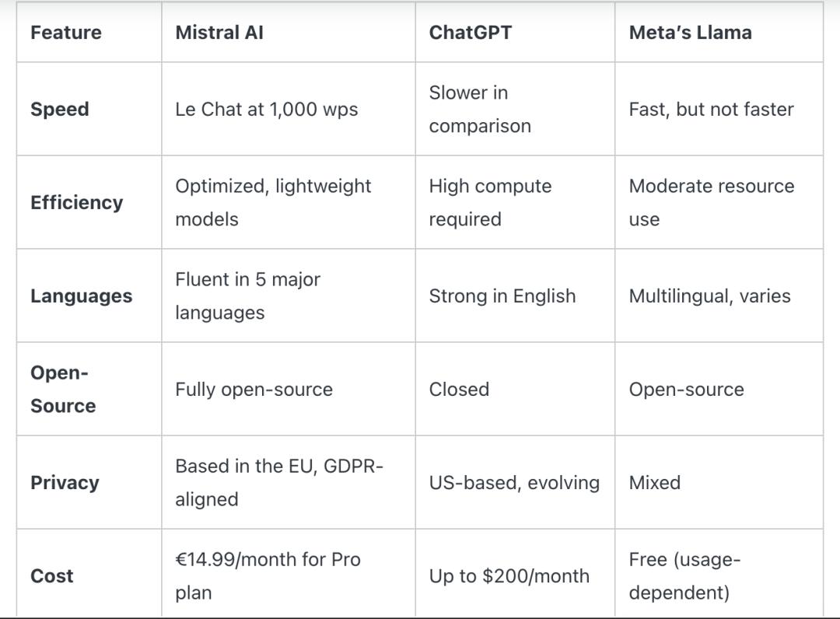This screenshot has width=840, height=619.
Task: Select the 'Slower in comparison' cell
Action: pos(480,109)
